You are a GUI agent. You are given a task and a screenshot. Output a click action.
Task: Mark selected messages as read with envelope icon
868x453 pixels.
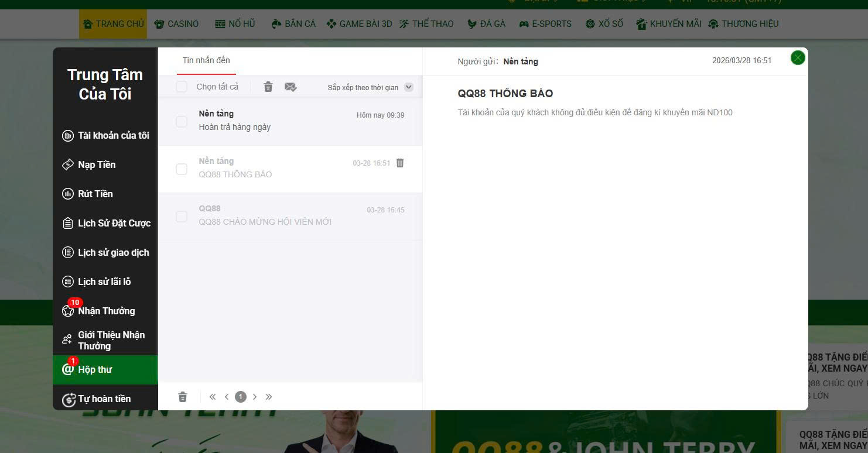coord(291,87)
